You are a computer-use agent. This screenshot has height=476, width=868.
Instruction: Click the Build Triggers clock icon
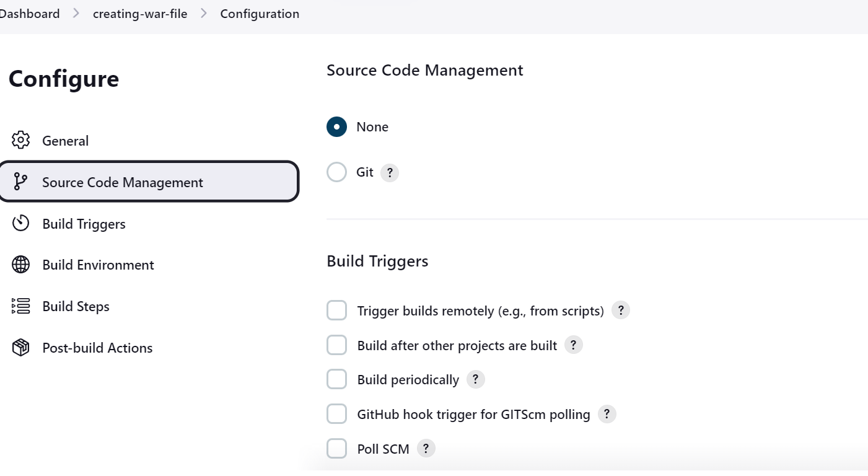(x=21, y=223)
